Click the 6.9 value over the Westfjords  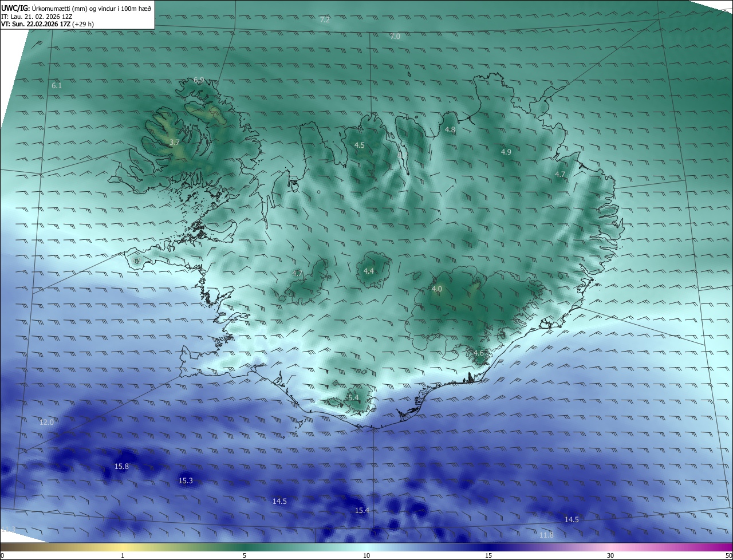pos(199,80)
